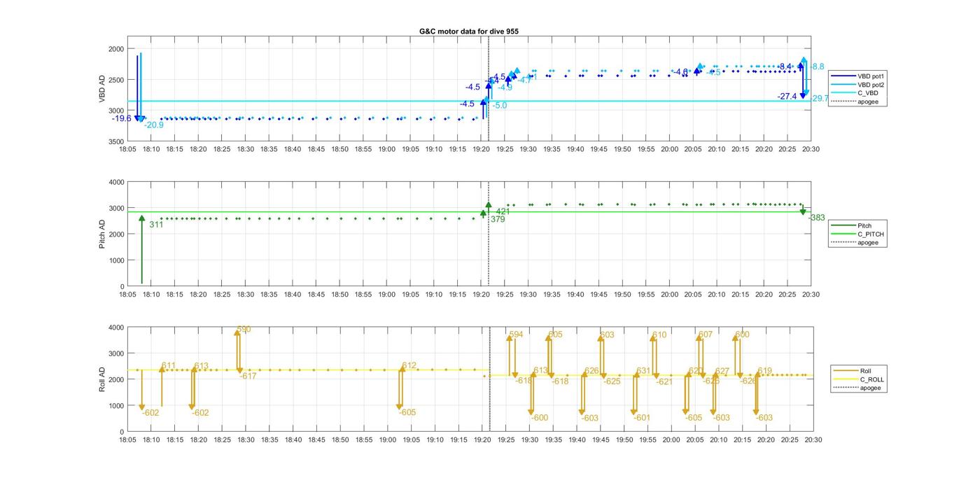Click the '-383' pitch data label
980x485 pixels.
click(x=817, y=218)
